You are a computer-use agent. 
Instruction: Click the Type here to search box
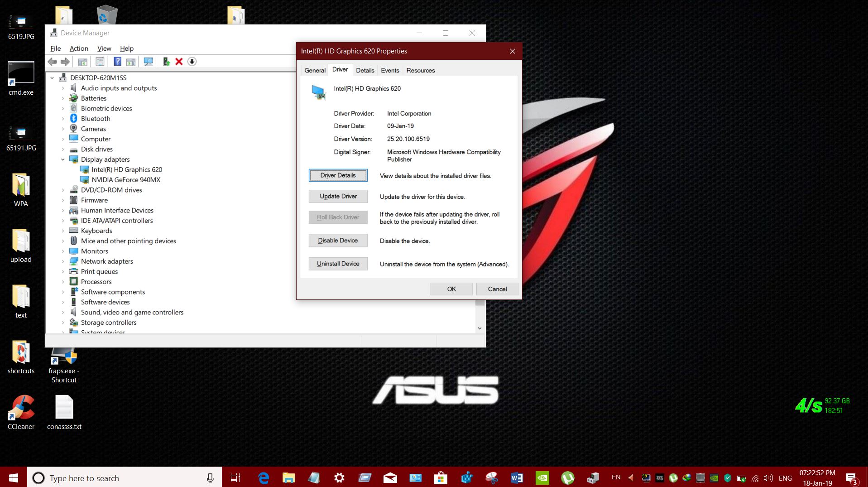[125, 477]
